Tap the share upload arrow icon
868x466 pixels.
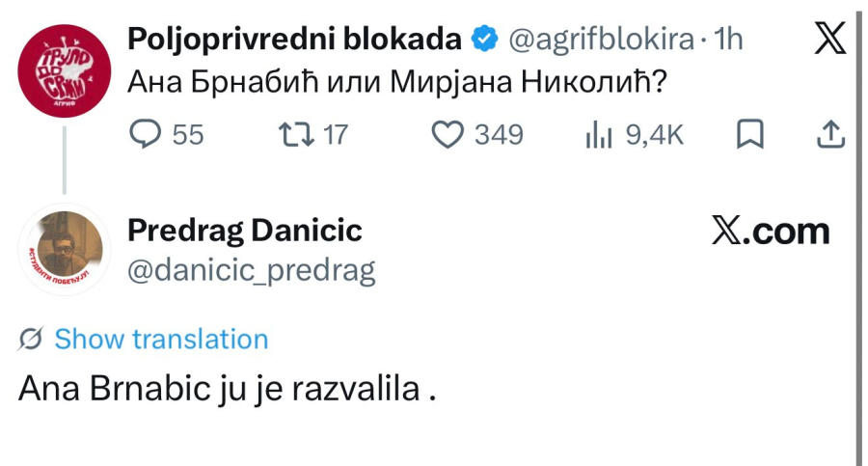tap(831, 135)
